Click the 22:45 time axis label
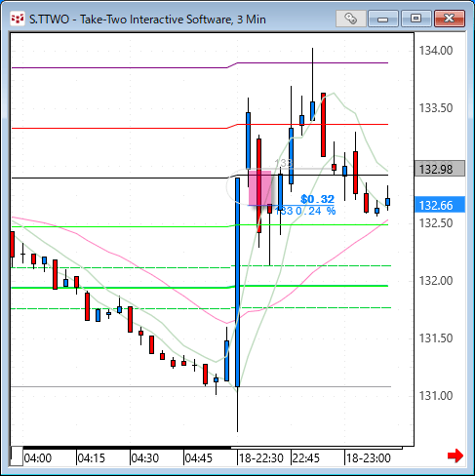Viewport: 475px width, 476px height. 306,458
